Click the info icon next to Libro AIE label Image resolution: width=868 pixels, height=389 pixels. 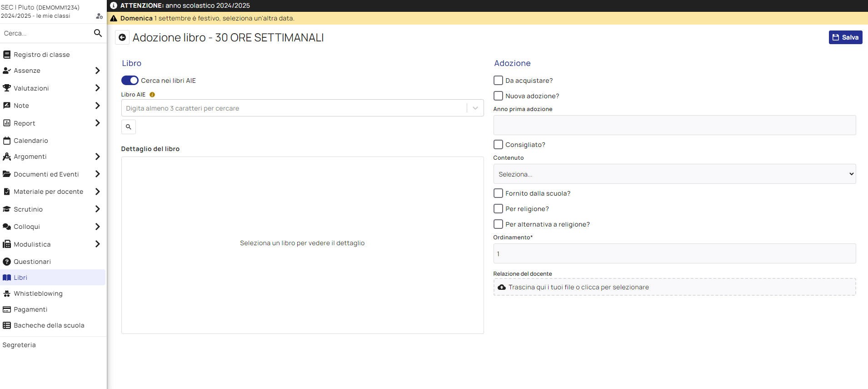[x=152, y=95]
